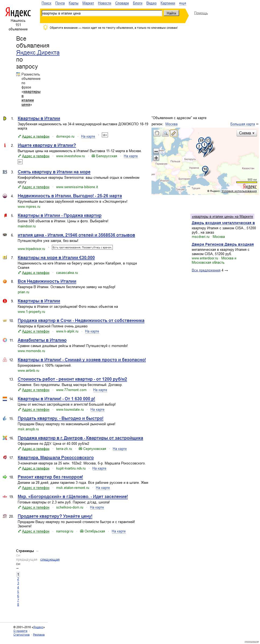Activate the ruler measuring tool on the map
Viewport: 260px width, 644px height.
click(174, 133)
